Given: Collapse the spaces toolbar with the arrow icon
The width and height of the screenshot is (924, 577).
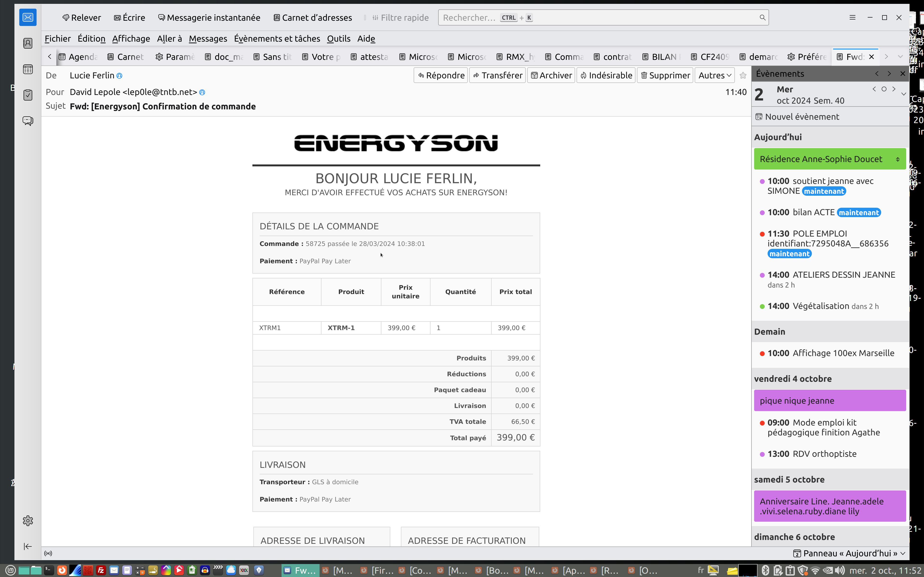Looking at the screenshot, I should 28,546.
